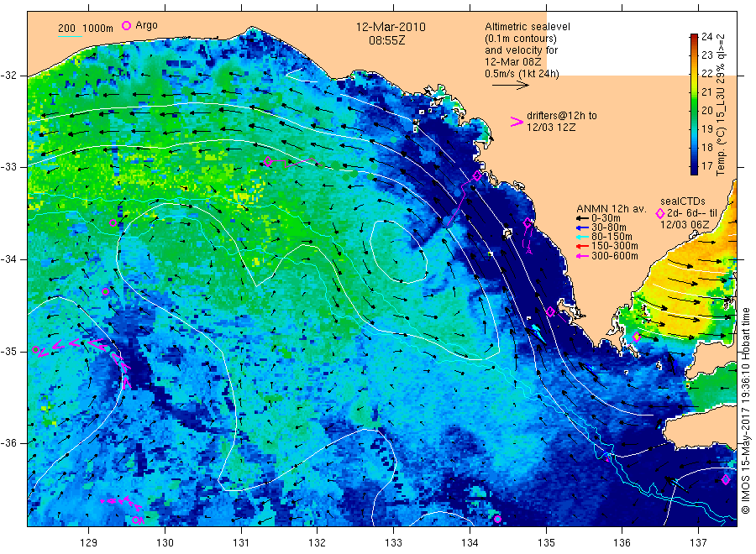756x554 pixels.
Task: Click the colorbar tick label '20'
Action: 706,110
